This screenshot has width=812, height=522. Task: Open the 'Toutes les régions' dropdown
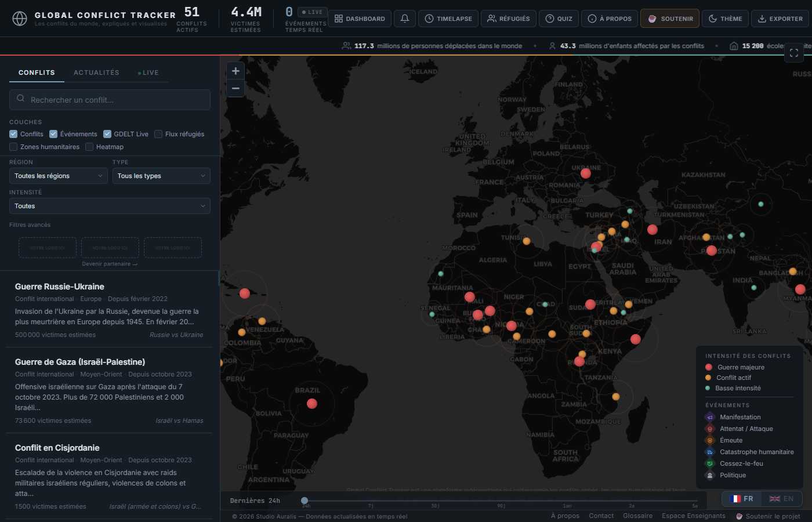point(58,175)
